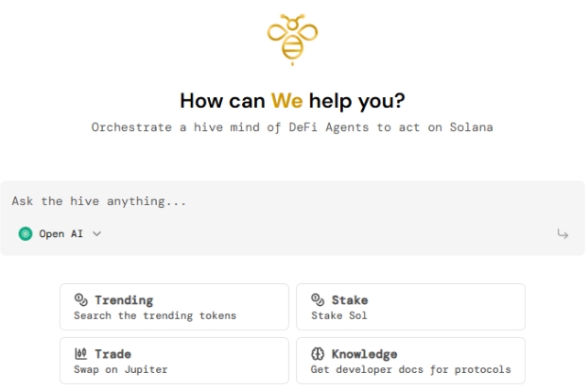Image resolution: width=588 pixels, height=390 pixels.
Task: Click 'Get developer docs for protocols' text
Action: (410, 369)
